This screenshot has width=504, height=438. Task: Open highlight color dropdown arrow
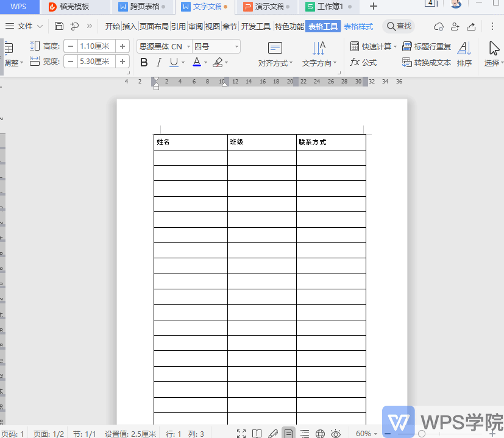(227, 63)
